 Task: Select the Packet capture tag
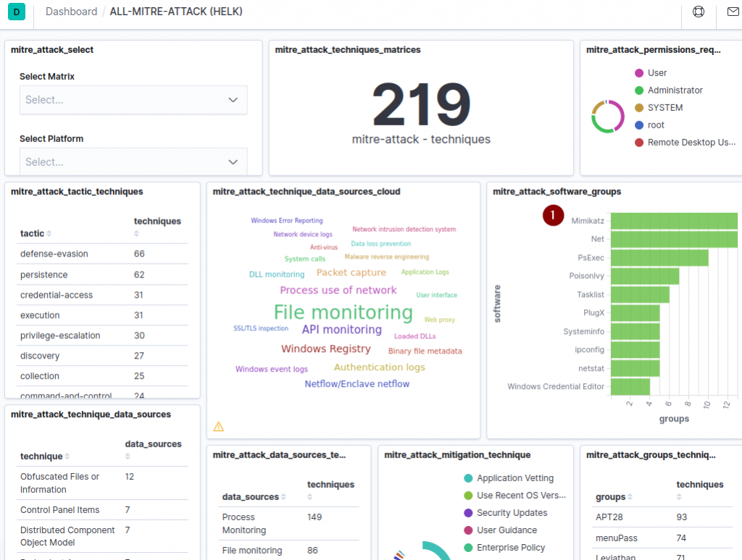pyautogui.click(x=351, y=272)
